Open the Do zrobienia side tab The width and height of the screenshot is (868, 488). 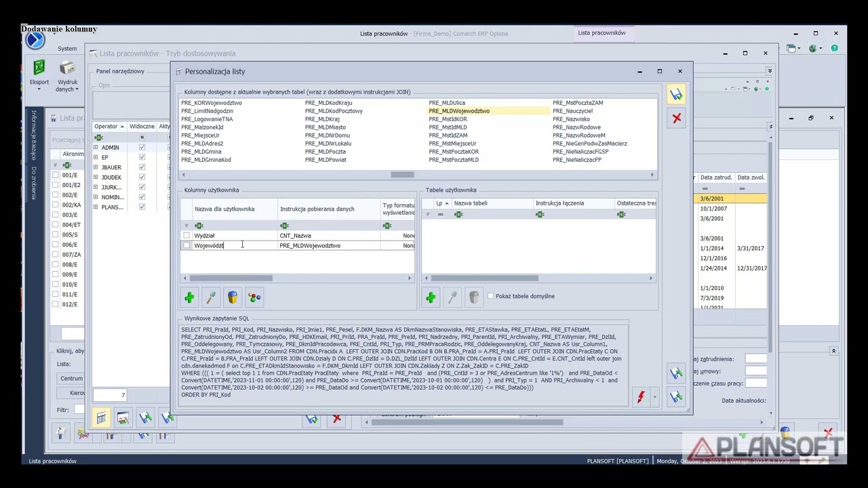pyautogui.click(x=33, y=183)
